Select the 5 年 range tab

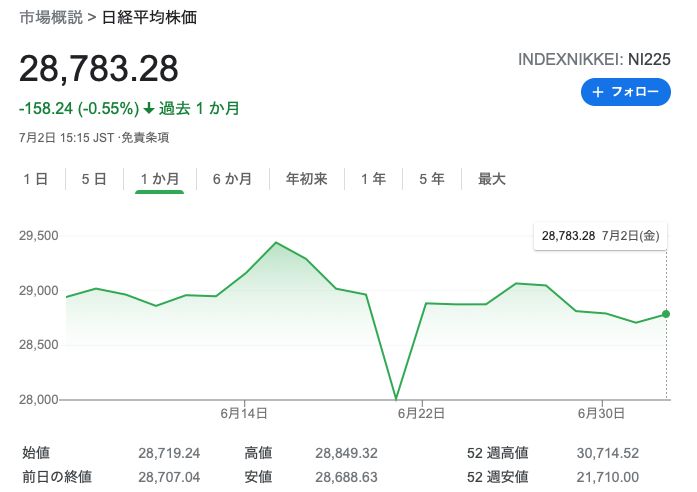click(432, 179)
